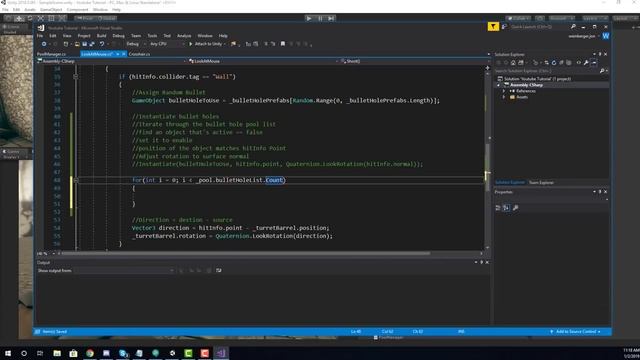Open Chrome from the taskbar
The height and width of the screenshot is (360, 640).
tap(90, 353)
